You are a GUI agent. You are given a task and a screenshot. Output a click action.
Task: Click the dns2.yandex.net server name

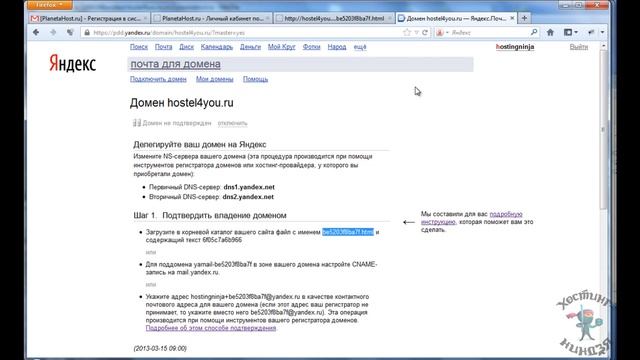click(248, 197)
